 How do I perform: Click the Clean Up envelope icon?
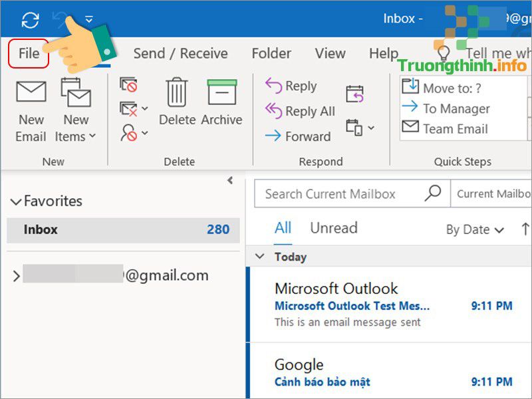pos(128,109)
